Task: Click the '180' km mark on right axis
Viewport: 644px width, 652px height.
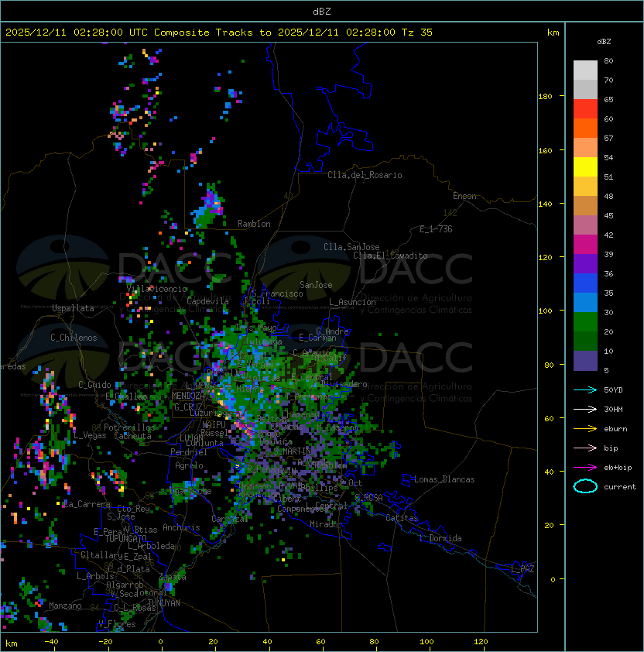Action: click(545, 97)
